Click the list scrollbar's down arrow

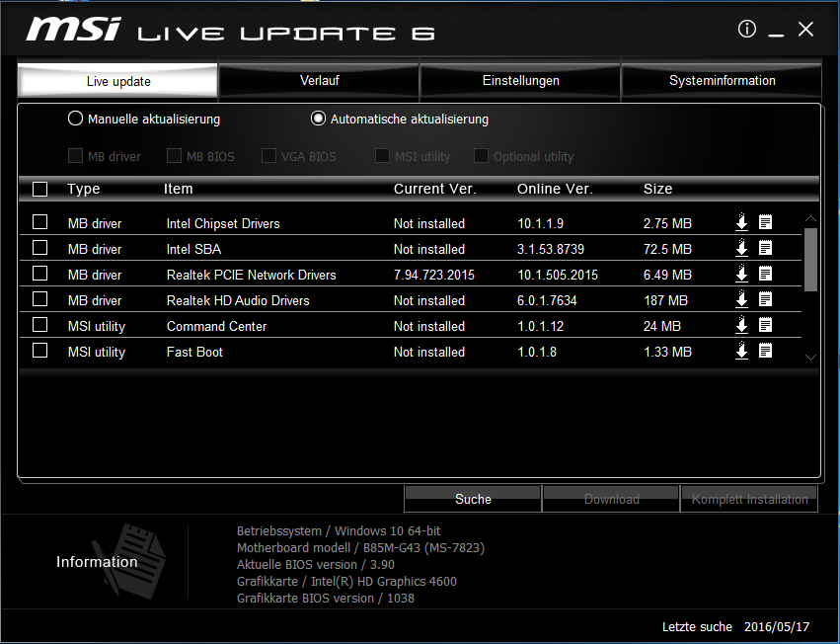click(x=810, y=358)
